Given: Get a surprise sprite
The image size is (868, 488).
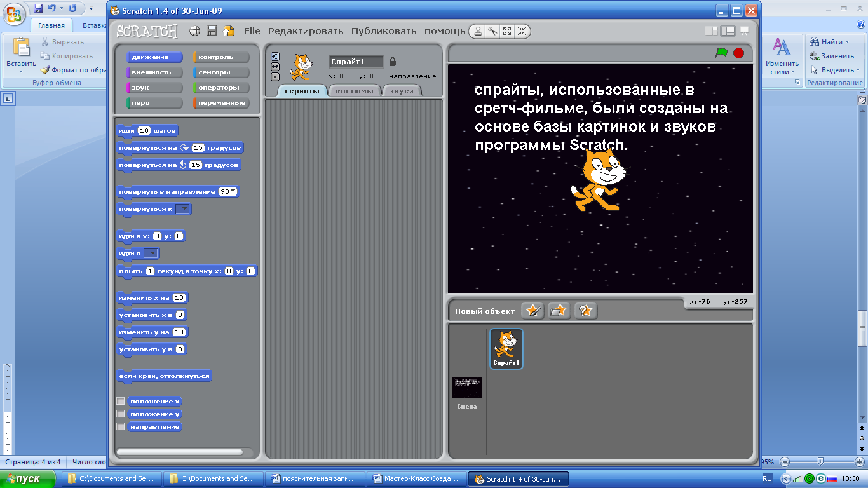Looking at the screenshot, I should coord(586,311).
